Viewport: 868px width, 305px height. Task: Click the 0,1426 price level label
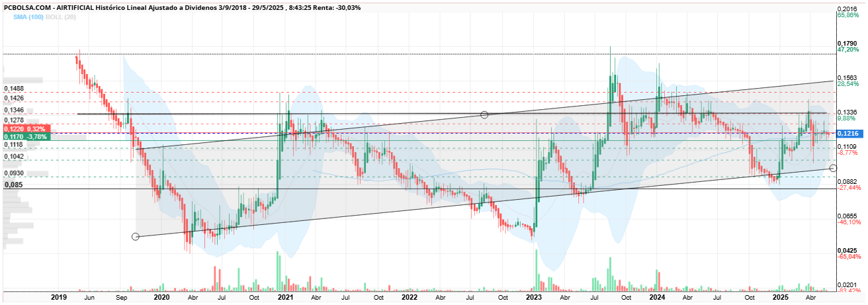[15, 98]
